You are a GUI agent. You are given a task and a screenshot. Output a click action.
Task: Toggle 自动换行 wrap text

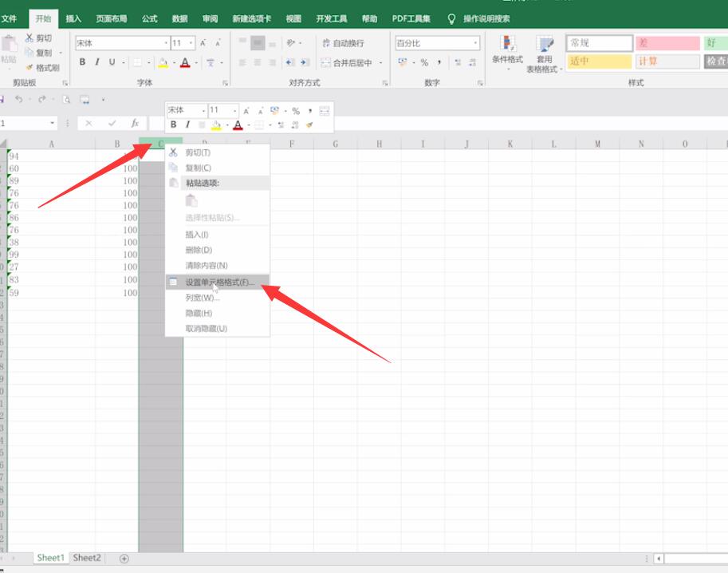pos(343,43)
